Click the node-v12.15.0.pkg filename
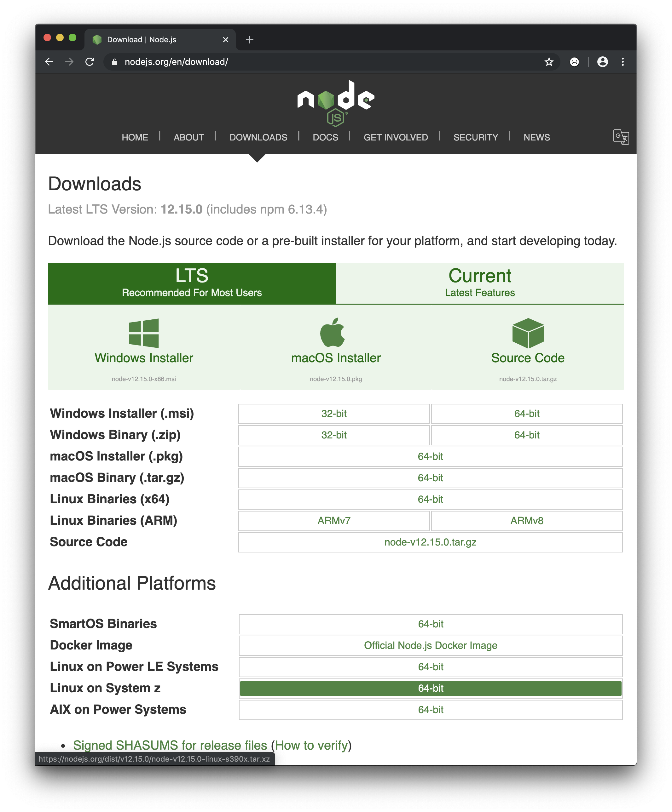This screenshot has height=812, width=672. [336, 379]
